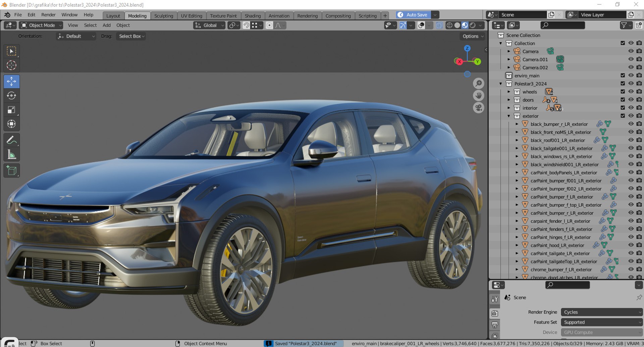Click the outliner search field
The image size is (644, 347).
point(563,25)
